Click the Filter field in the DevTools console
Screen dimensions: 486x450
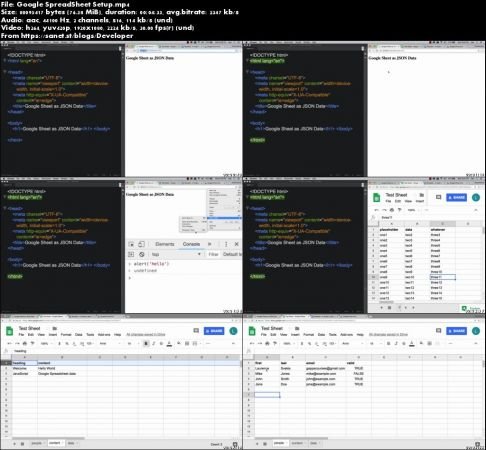click(x=213, y=254)
